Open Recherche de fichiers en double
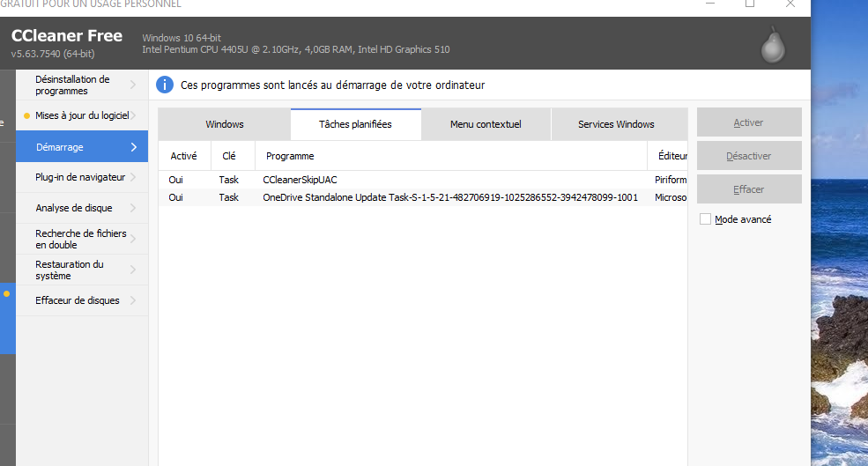 pos(82,239)
